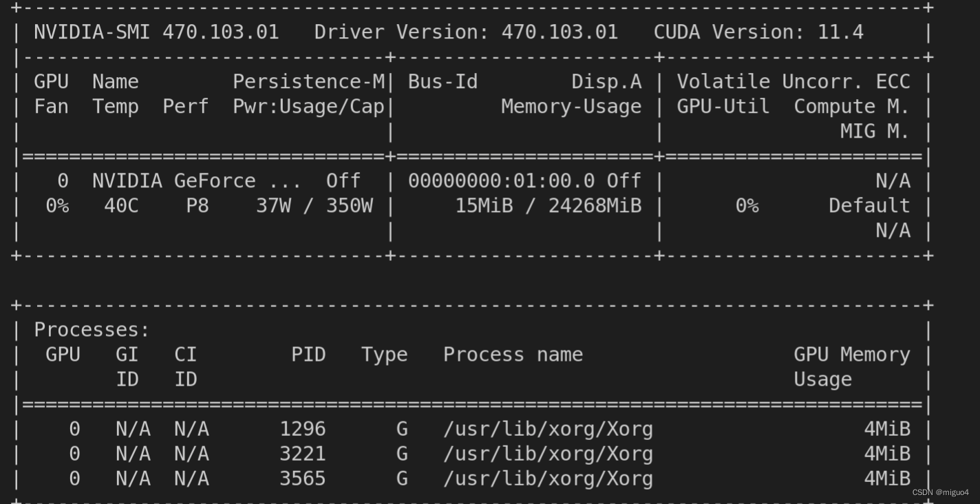Select the Bus-Id header text
This screenshot has height=504, width=980.
pos(443,82)
